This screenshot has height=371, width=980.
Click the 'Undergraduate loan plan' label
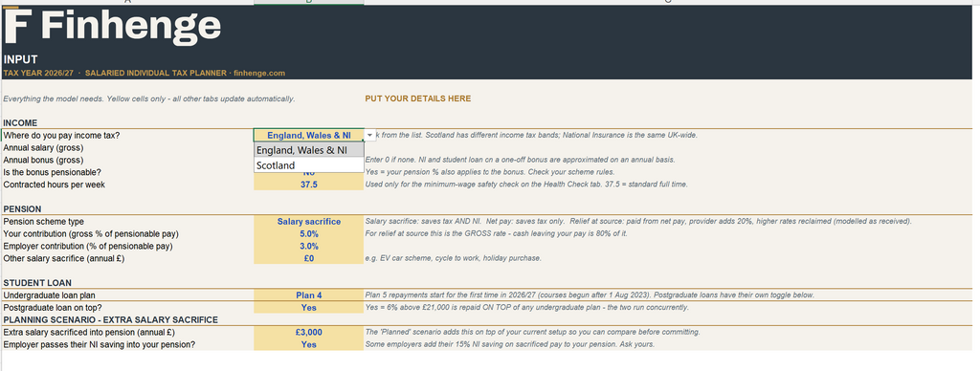[50, 295]
